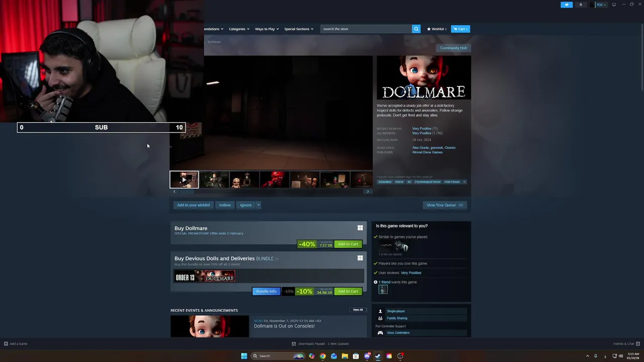Viewport: 644px width, 362px height.
Task: Click the Ignore button
Action: (246, 205)
